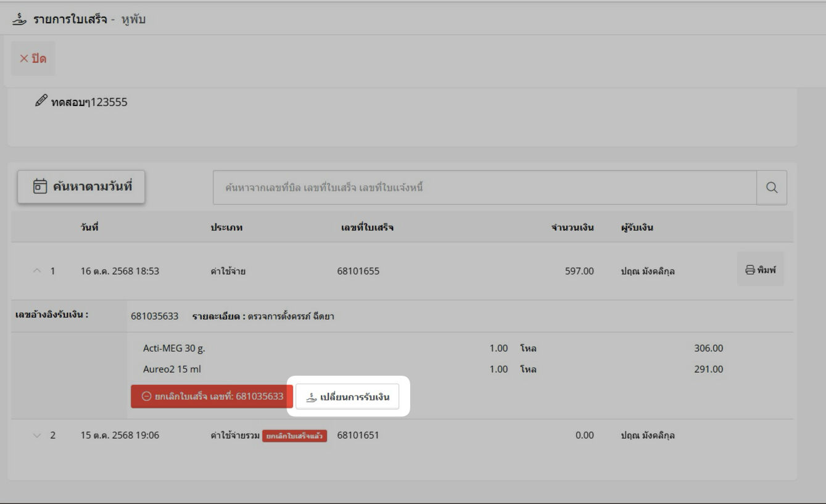Focus the bill and receipt number search field
826x504 pixels.
[x=484, y=188]
